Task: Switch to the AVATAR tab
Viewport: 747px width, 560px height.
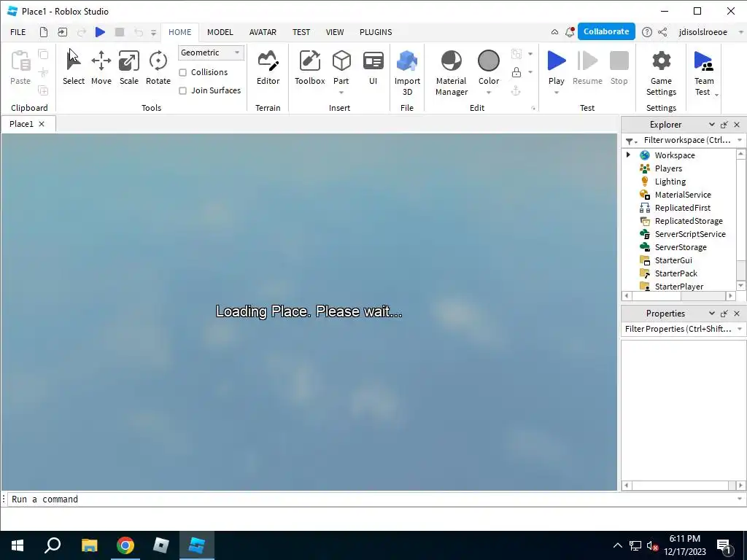Action: click(263, 32)
